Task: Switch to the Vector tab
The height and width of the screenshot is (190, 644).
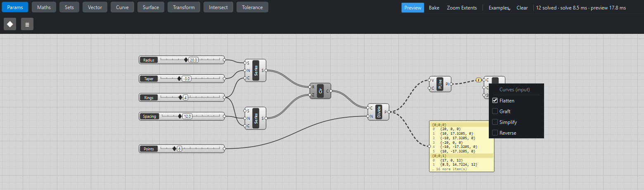Action: [95, 7]
